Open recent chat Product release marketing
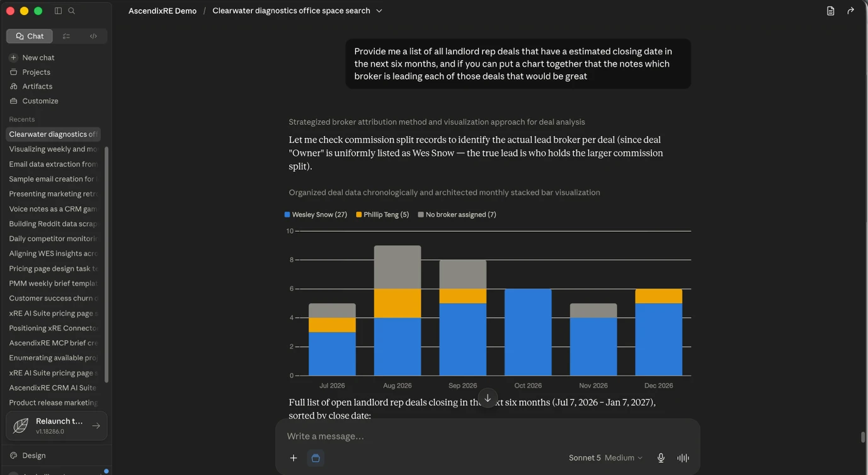Viewport: 868px width, 475px height. pyautogui.click(x=53, y=403)
